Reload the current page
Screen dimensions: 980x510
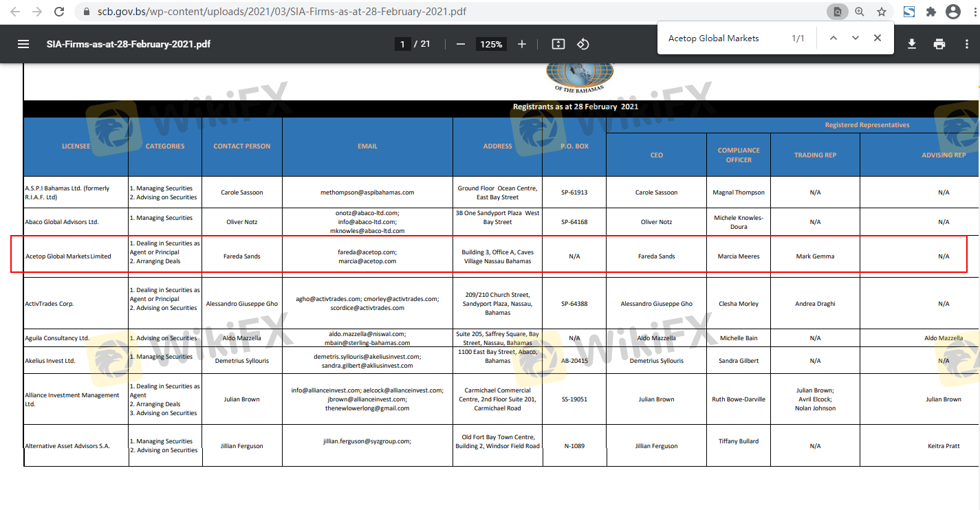(59, 12)
